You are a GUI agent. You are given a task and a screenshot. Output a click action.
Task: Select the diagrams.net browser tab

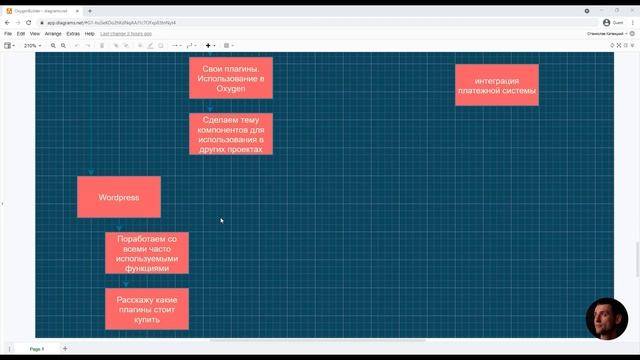[x=42, y=11]
